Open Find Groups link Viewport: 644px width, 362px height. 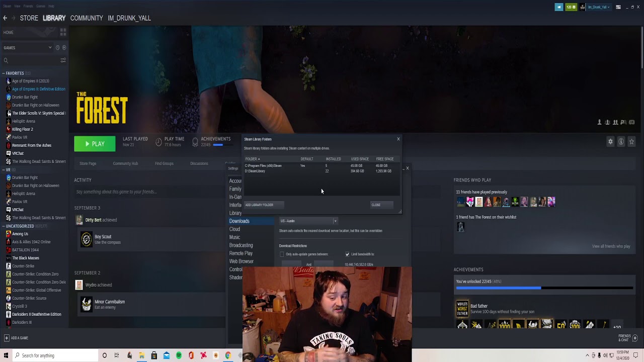click(164, 163)
